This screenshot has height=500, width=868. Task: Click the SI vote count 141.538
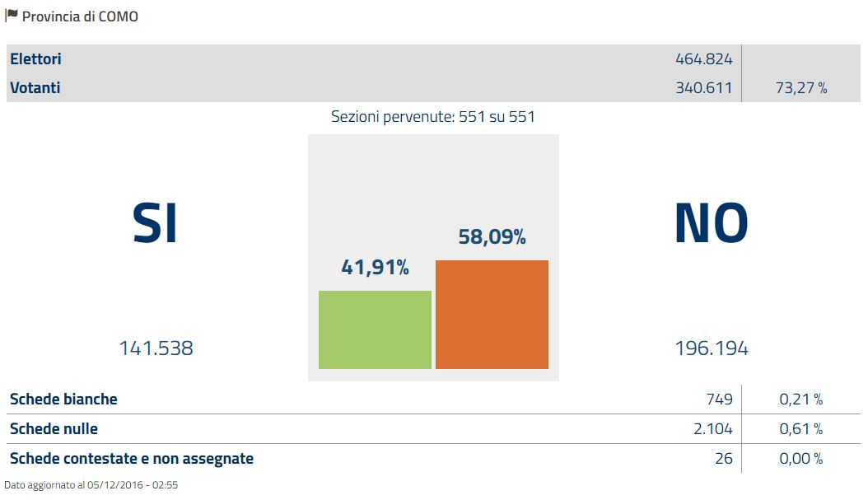point(156,348)
